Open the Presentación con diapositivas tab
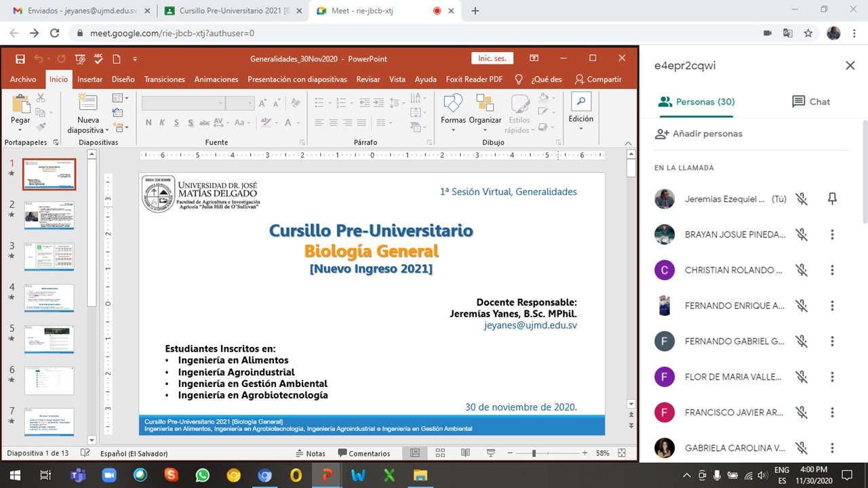This screenshot has height=488, width=868. (297, 79)
